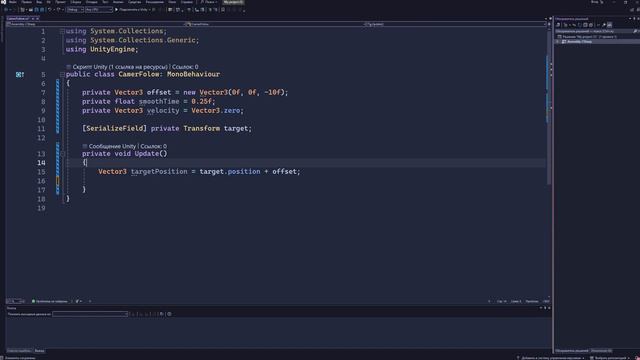Open the member navigation dropdown
The width and height of the screenshot is (640, 360).
(x=456, y=24)
